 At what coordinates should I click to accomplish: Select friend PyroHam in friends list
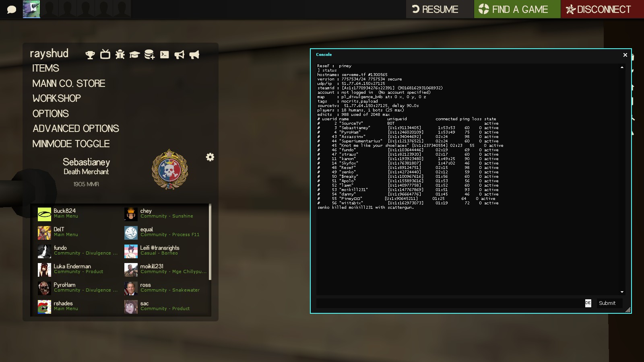tap(78, 288)
